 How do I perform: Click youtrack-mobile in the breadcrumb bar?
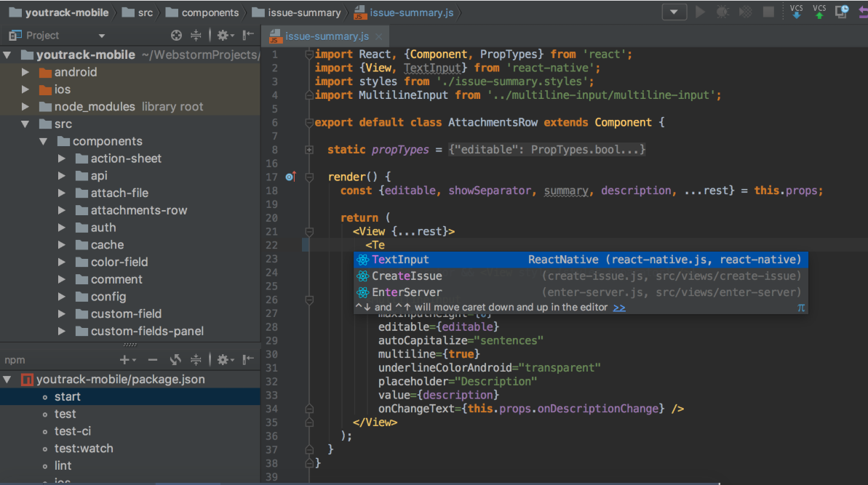point(59,12)
